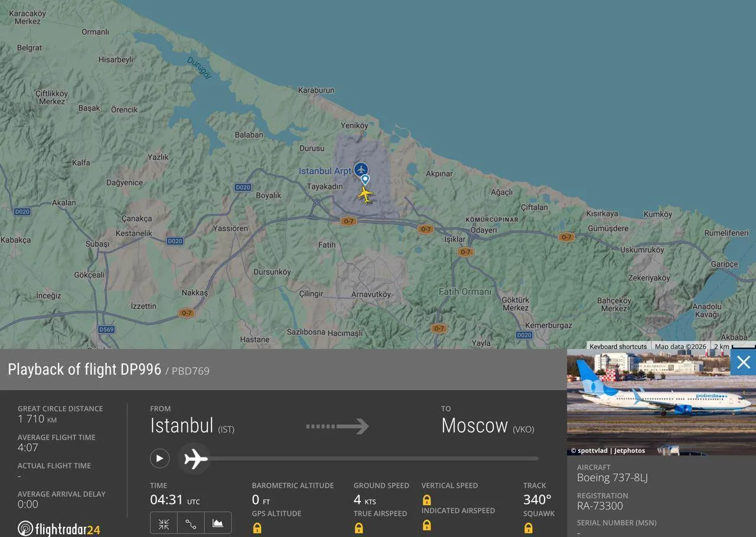Click the Vertical Speed lock icon
This screenshot has width=756, height=537.
[x=426, y=500]
